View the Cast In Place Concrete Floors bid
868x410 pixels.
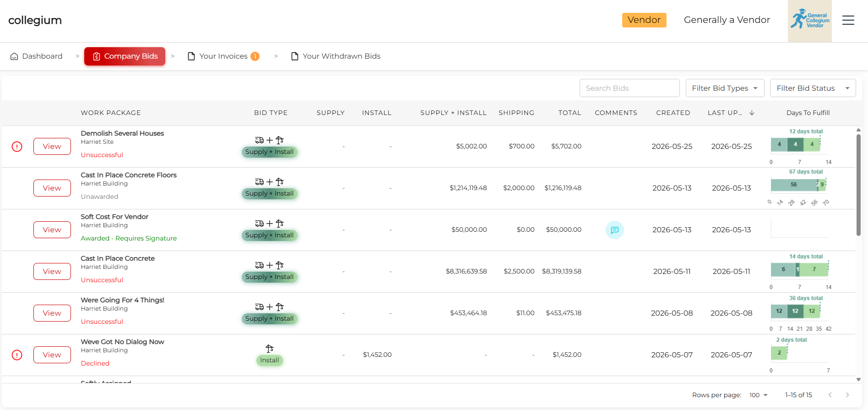coord(52,188)
